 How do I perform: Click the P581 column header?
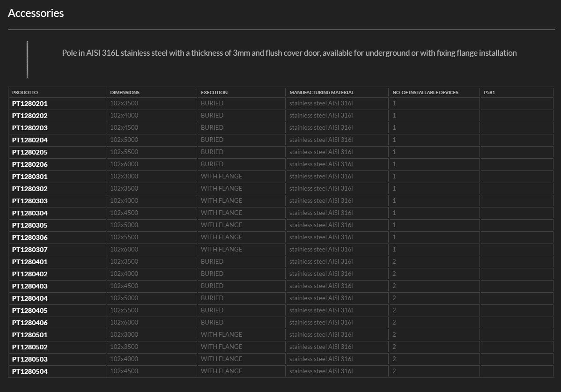489,93
